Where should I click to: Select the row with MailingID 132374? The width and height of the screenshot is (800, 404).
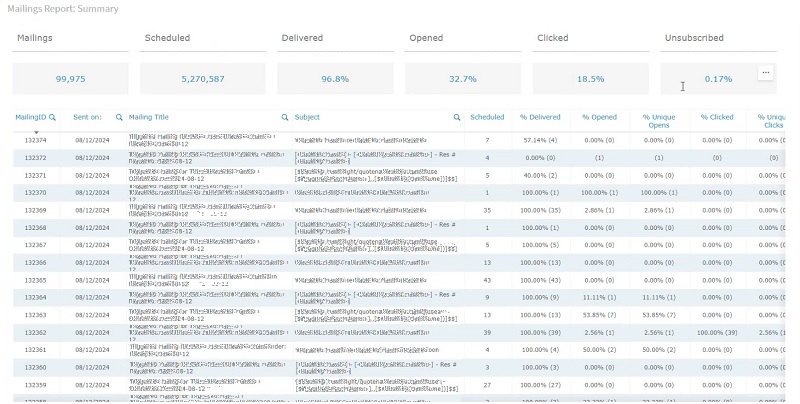coord(399,140)
